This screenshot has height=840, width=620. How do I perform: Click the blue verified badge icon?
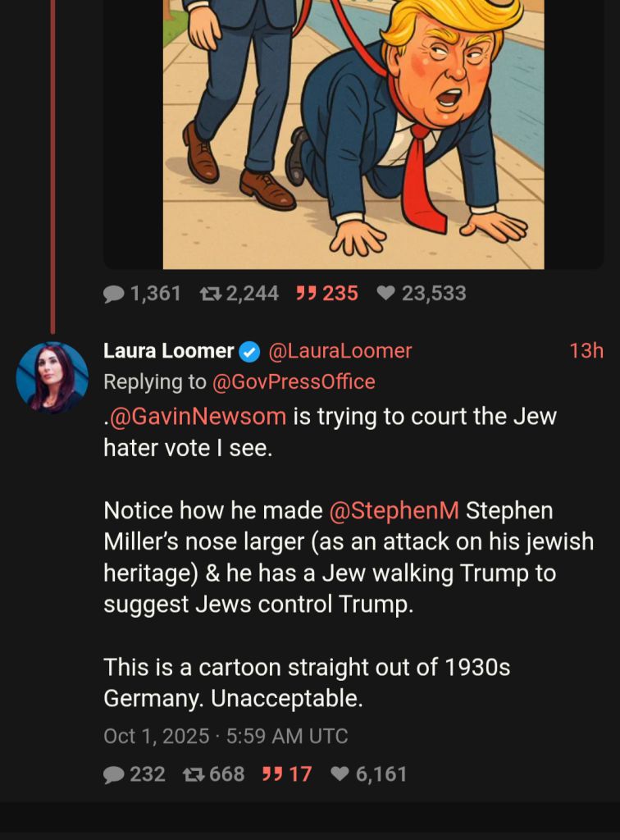pos(249,352)
